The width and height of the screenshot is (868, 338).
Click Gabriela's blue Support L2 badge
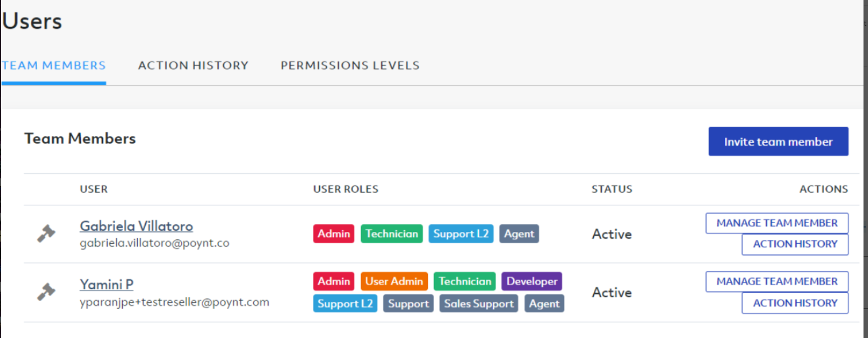(x=461, y=234)
